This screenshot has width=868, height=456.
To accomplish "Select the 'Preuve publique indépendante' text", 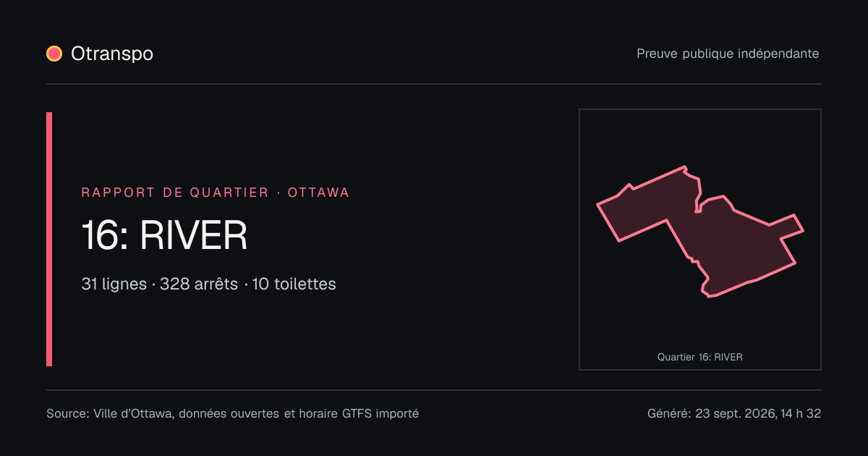I will click(728, 54).
